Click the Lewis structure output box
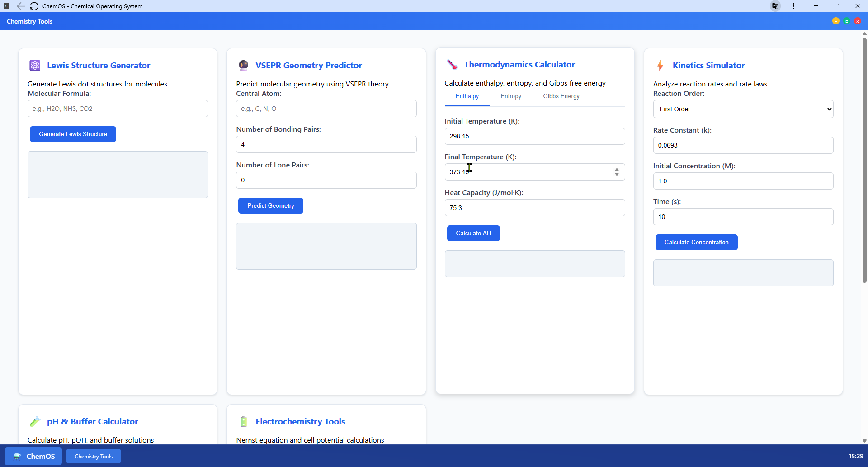The image size is (868, 467). coord(118,175)
